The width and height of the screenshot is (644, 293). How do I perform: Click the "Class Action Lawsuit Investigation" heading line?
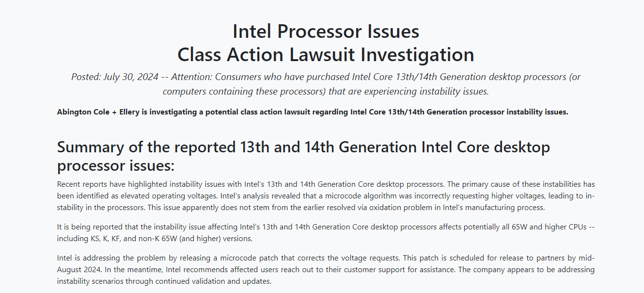pos(326,54)
